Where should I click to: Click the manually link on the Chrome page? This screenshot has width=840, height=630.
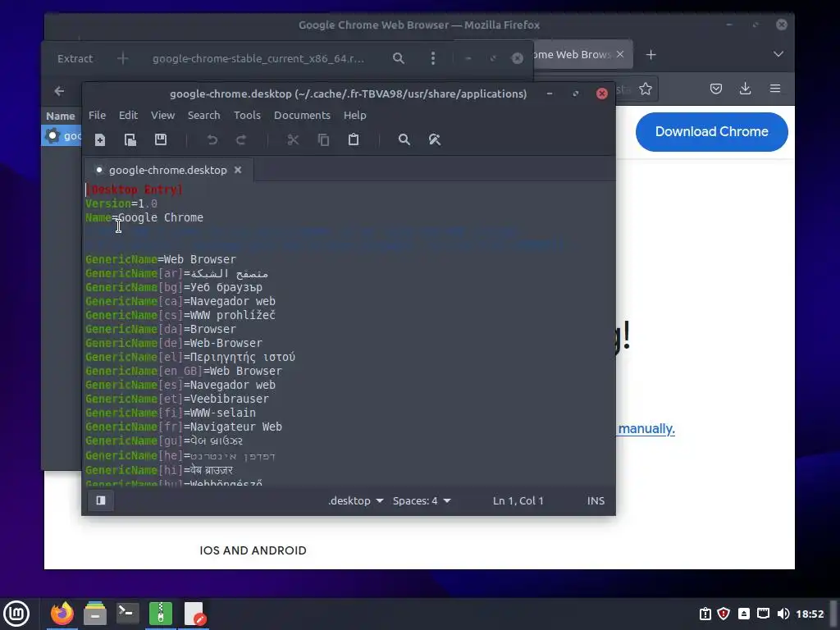pos(646,428)
